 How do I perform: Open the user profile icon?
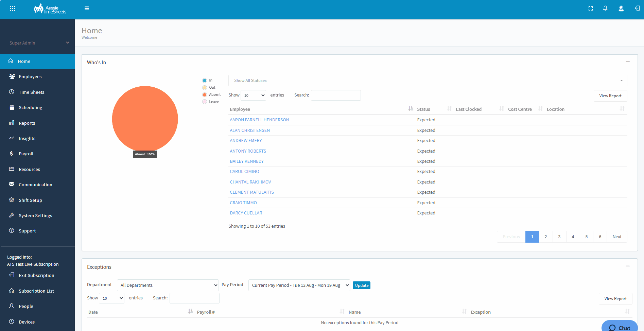tap(621, 8)
